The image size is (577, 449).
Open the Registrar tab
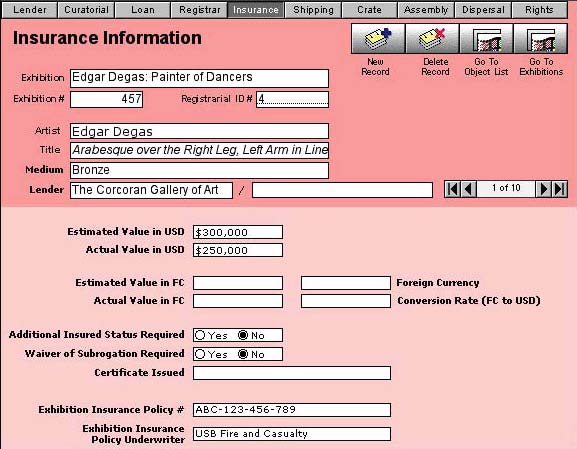[199, 10]
